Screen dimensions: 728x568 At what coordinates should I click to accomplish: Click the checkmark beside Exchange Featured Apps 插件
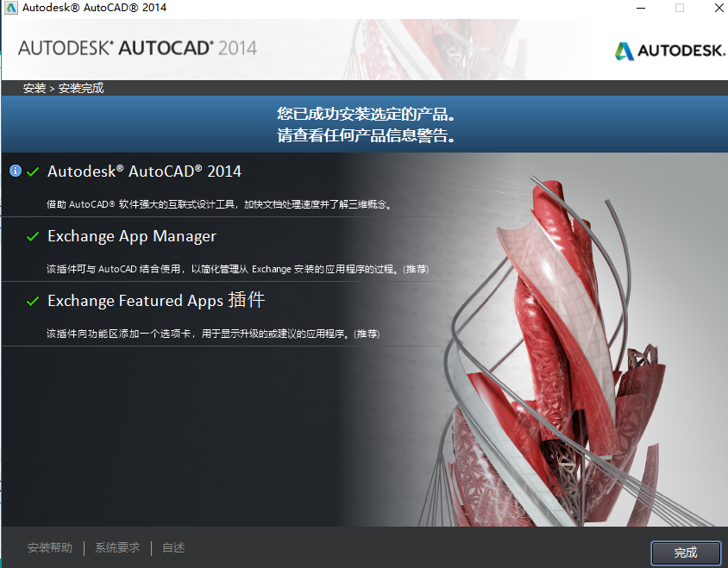[x=33, y=300]
